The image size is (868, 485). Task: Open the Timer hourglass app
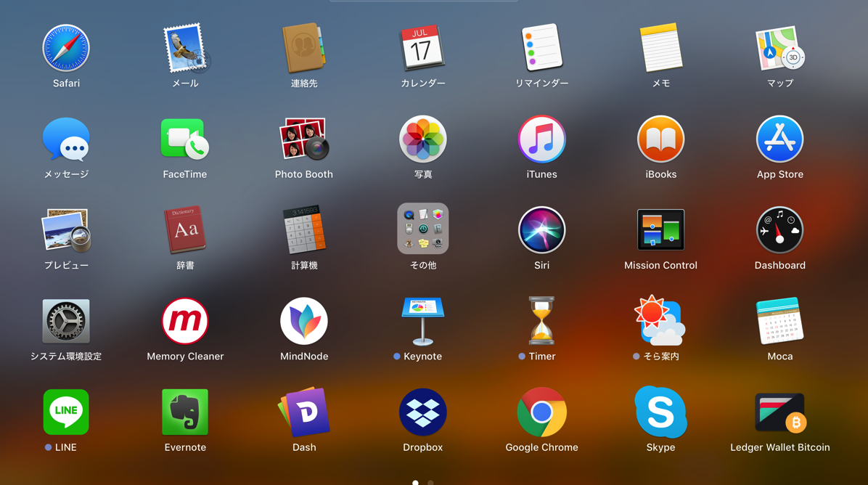[x=542, y=321]
